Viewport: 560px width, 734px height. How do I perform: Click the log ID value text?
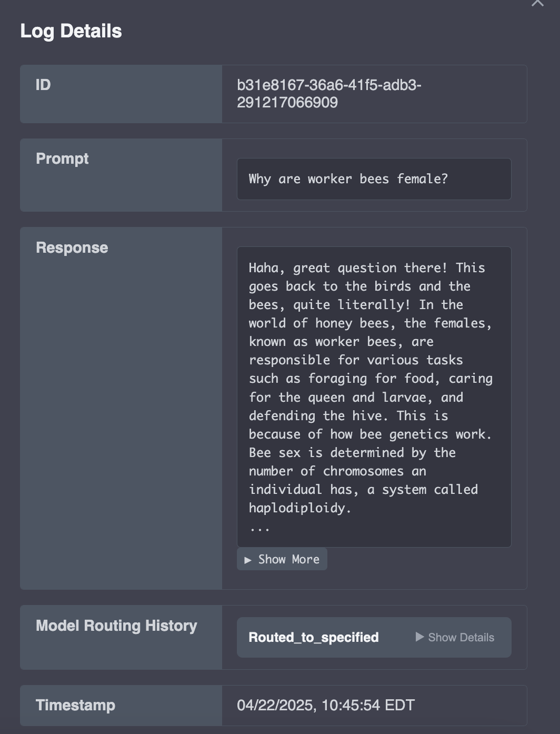coord(329,94)
